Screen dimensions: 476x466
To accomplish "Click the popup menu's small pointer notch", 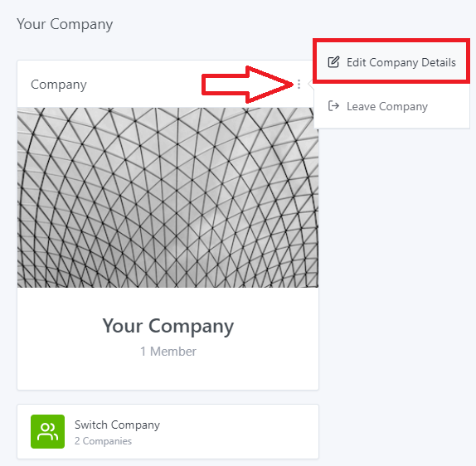I will [x=310, y=84].
